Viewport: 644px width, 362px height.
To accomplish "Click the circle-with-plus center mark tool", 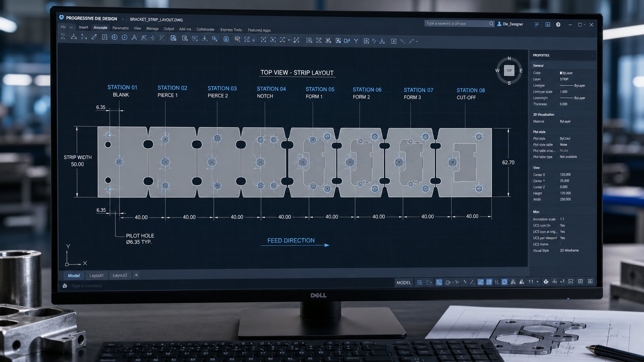I will [x=114, y=37].
